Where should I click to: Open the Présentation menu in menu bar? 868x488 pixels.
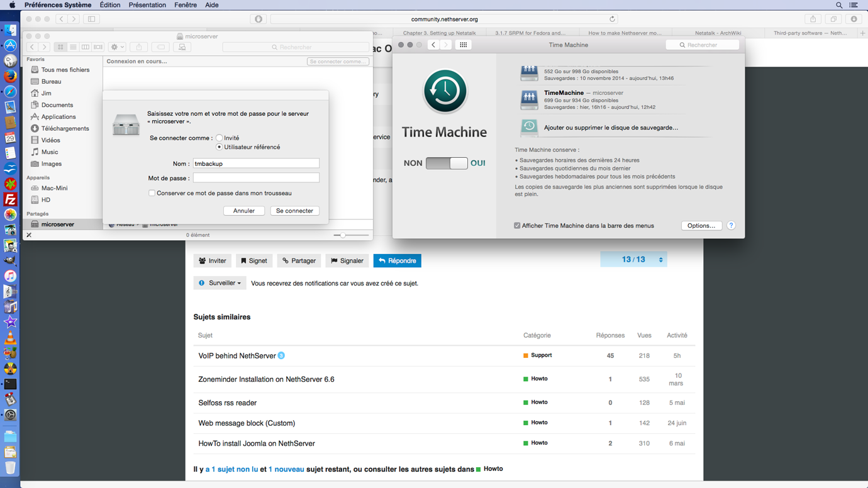point(147,5)
